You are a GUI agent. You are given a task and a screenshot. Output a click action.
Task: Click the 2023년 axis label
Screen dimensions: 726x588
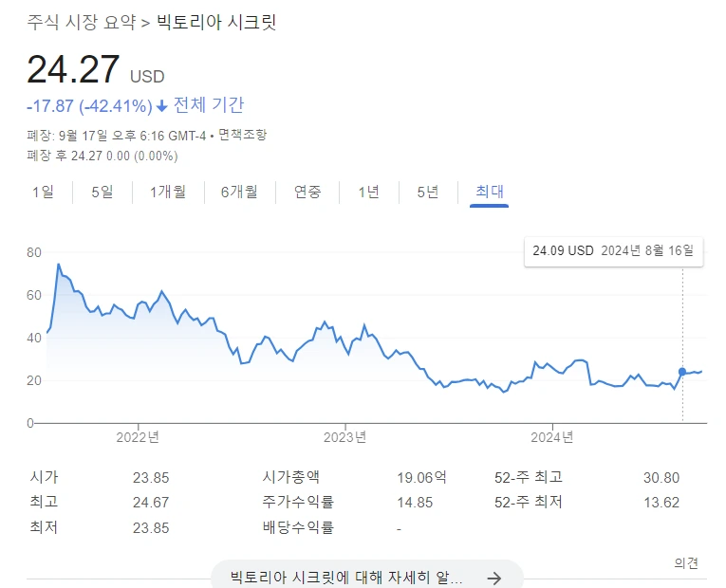pyautogui.click(x=344, y=437)
